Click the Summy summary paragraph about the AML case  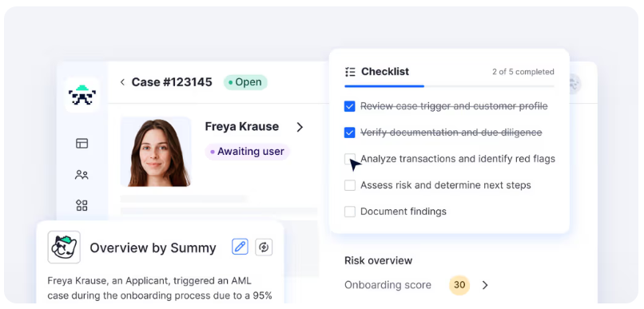pos(160,288)
